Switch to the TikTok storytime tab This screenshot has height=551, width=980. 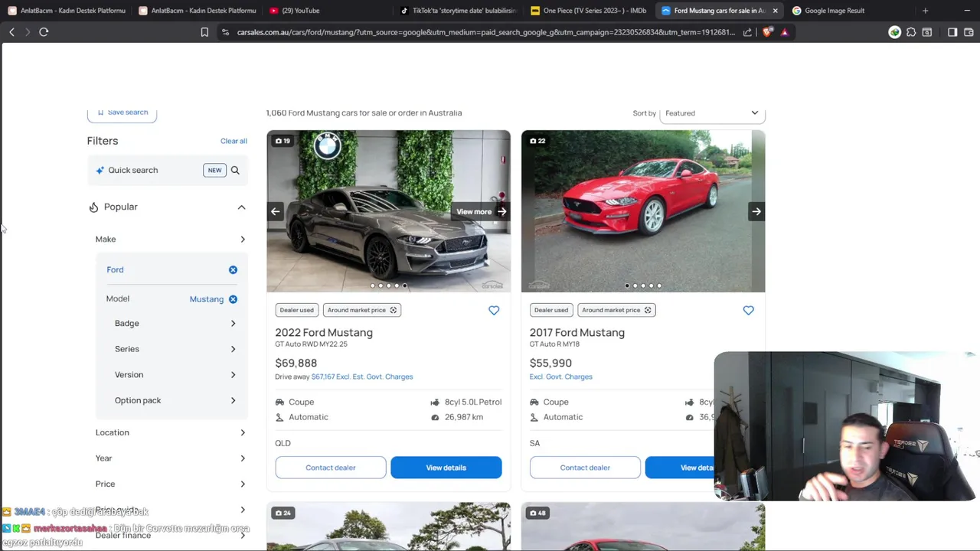[x=458, y=11]
